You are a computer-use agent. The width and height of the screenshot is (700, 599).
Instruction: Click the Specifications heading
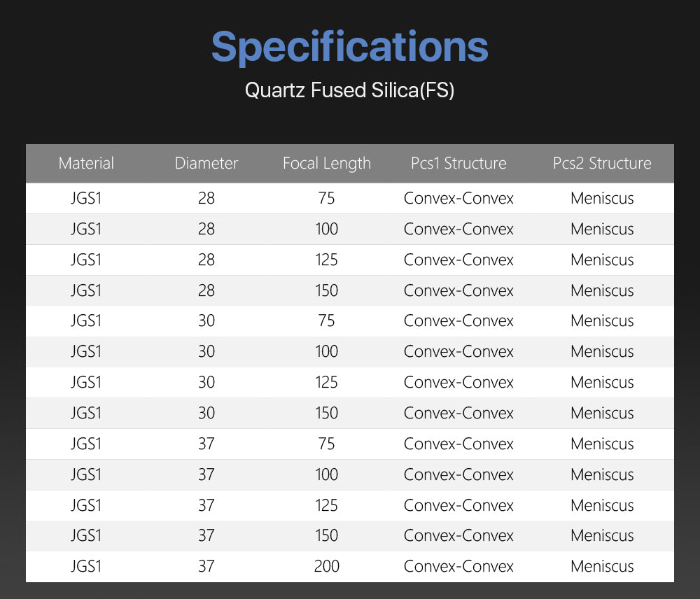(349, 46)
